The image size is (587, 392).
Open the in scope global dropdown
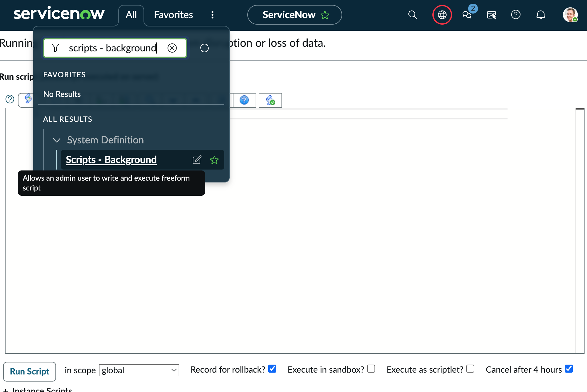tap(139, 370)
